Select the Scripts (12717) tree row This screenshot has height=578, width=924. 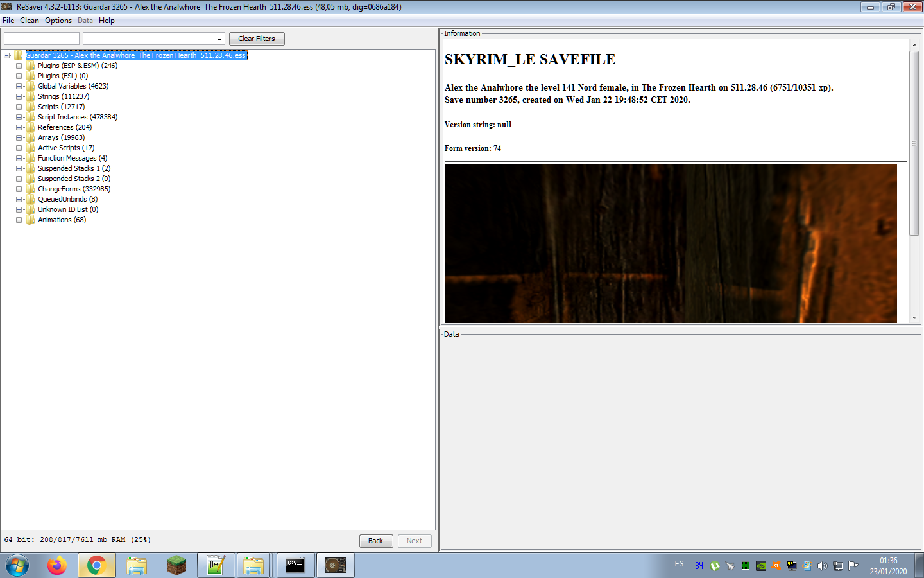coord(61,107)
